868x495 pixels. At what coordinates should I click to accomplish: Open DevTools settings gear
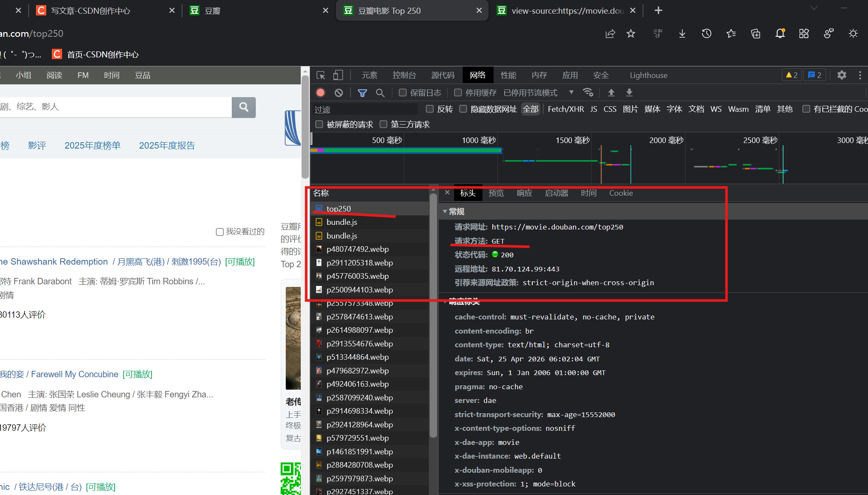(841, 75)
